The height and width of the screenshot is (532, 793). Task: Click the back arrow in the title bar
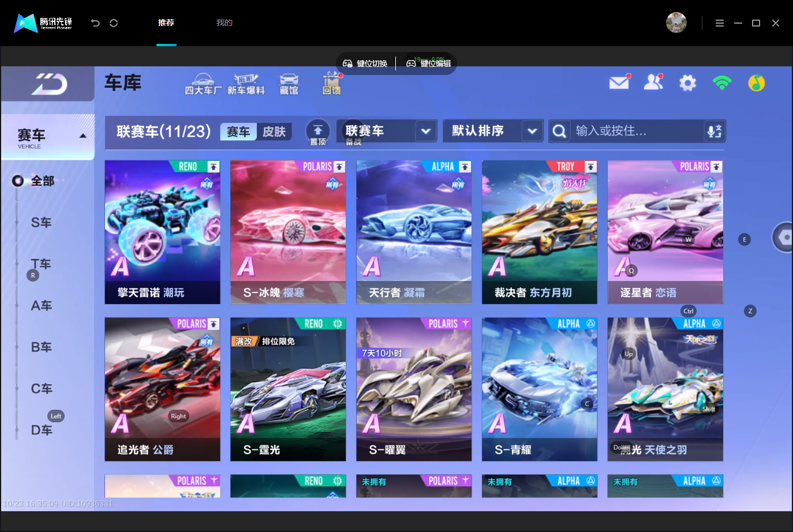(95, 23)
